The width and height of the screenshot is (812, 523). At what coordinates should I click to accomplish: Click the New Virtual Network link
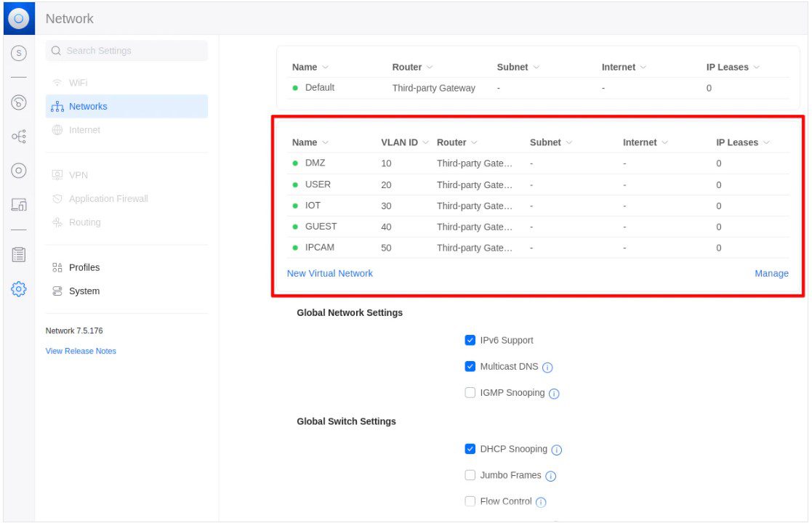coord(329,273)
